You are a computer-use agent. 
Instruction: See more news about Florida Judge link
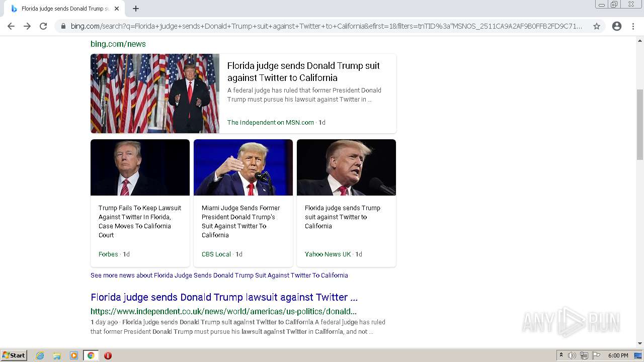pyautogui.click(x=219, y=275)
